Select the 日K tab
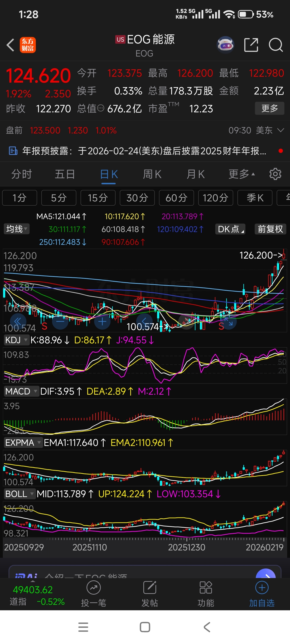The width and height of the screenshot is (290, 644). (x=109, y=174)
